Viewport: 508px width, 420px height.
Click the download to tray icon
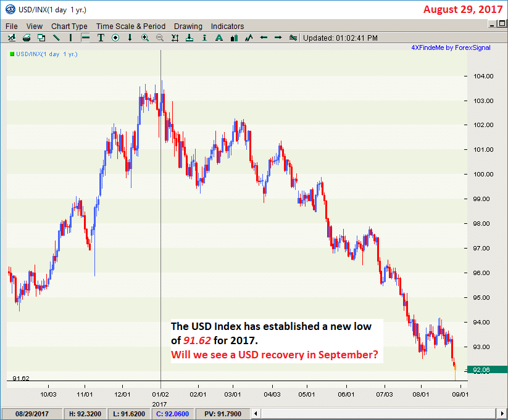coord(189,38)
